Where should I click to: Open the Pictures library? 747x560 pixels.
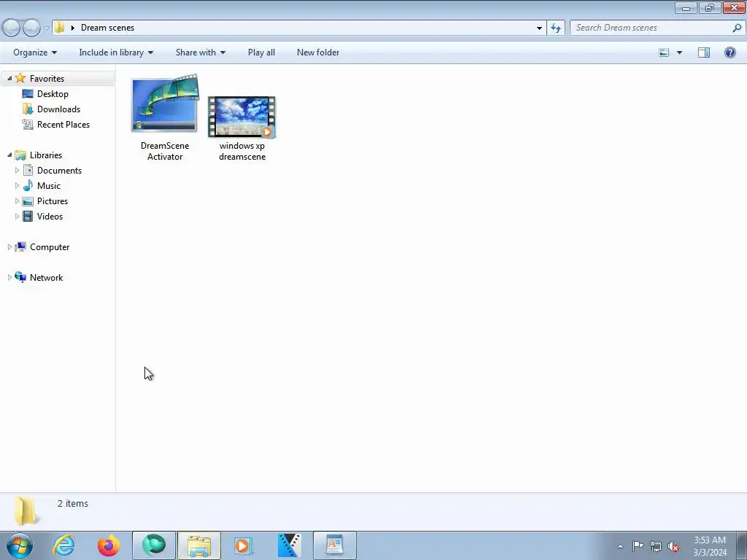(x=53, y=201)
